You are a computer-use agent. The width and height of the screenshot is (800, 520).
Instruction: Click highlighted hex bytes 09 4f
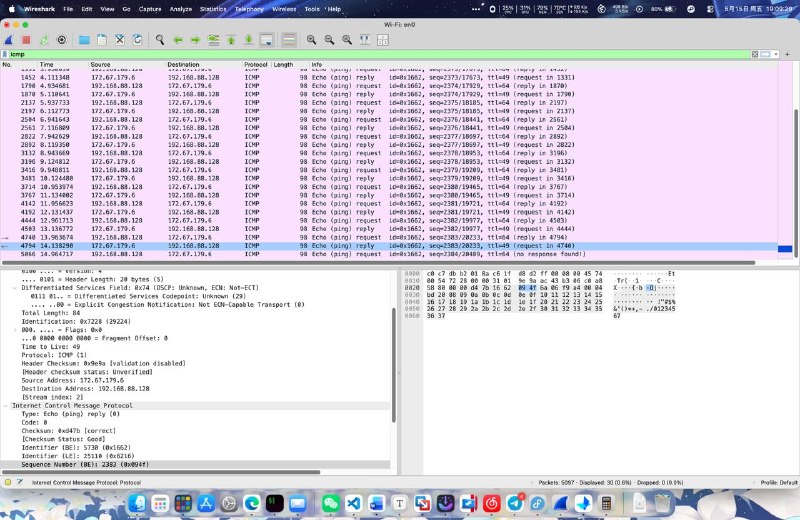point(527,288)
